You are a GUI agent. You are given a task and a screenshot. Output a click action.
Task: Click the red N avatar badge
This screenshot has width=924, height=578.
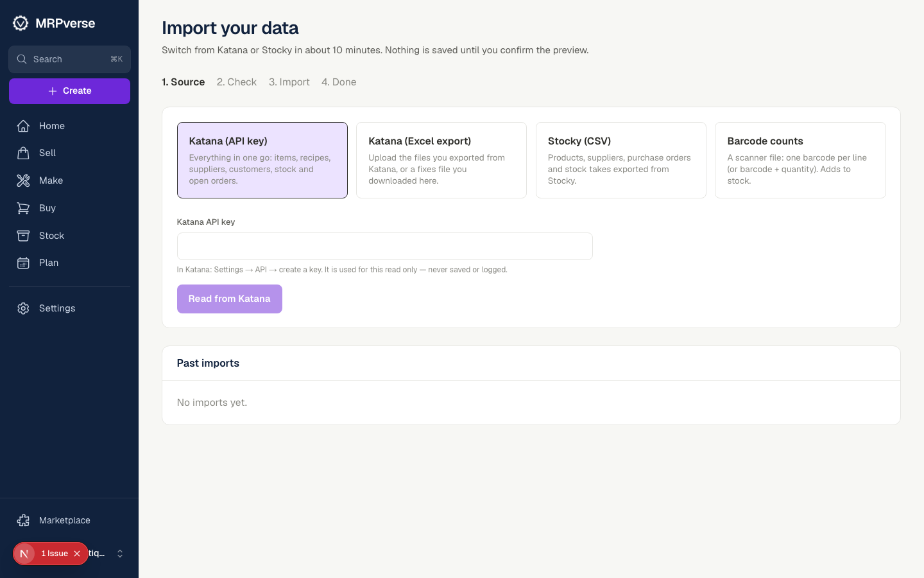[24, 554]
